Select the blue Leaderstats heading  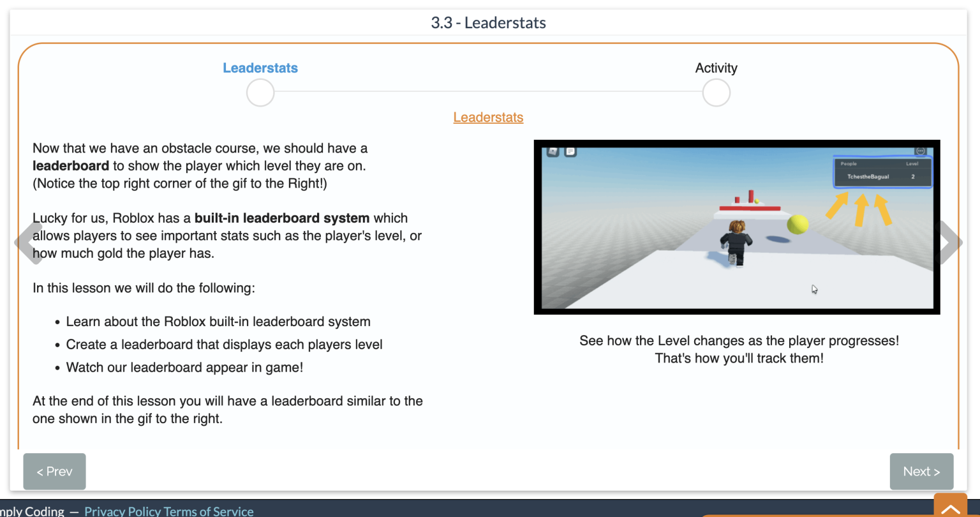[x=260, y=68]
